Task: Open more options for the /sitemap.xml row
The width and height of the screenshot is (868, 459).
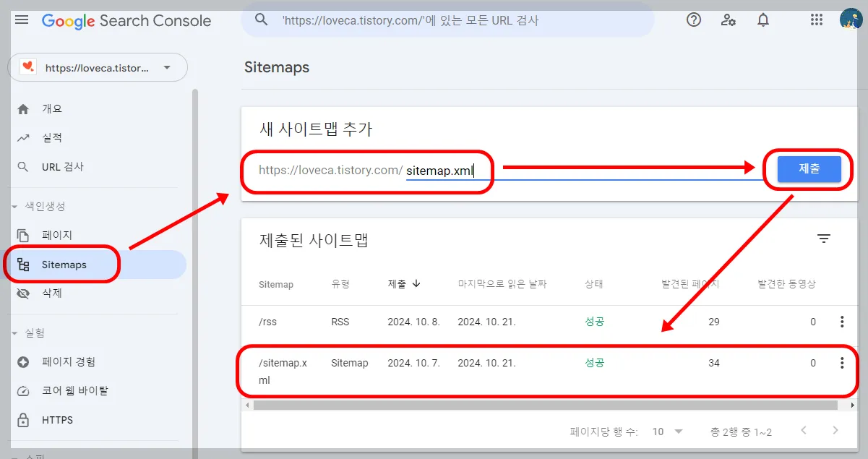Action: coord(842,363)
